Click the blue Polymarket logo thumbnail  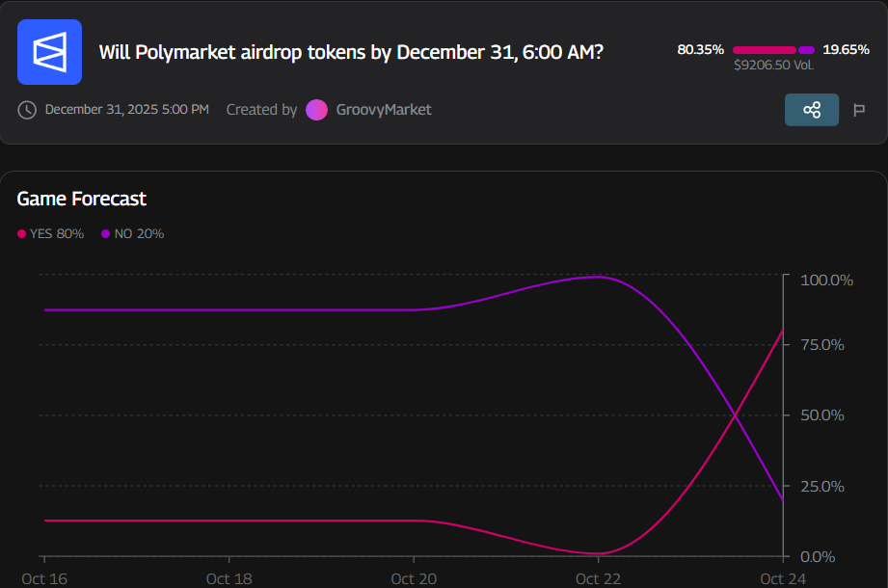[x=50, y=52]
